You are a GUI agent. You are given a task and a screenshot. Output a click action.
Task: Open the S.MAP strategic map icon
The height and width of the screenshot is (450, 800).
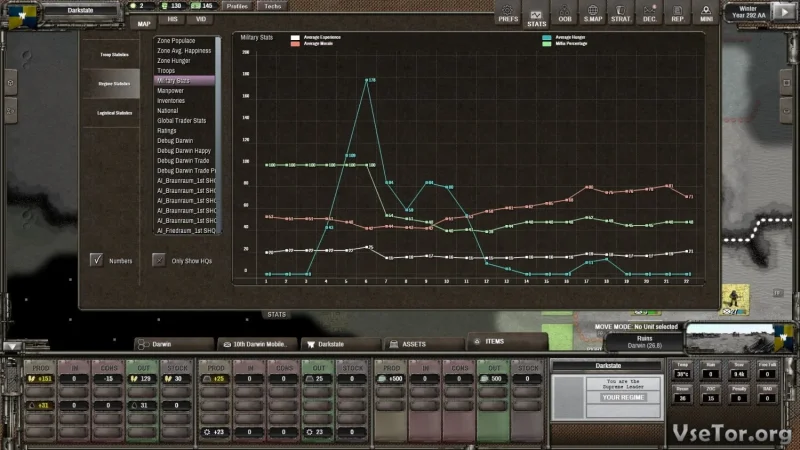point(592,13)
